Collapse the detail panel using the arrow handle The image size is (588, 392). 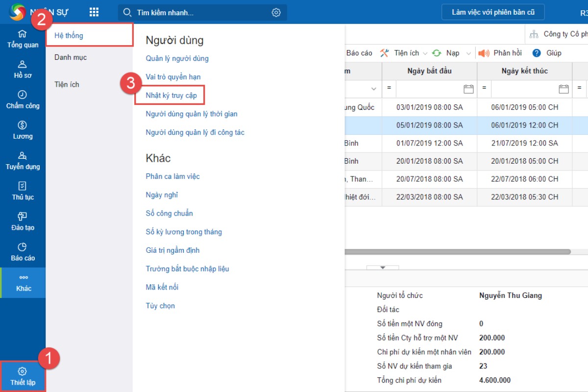[383, 268]
